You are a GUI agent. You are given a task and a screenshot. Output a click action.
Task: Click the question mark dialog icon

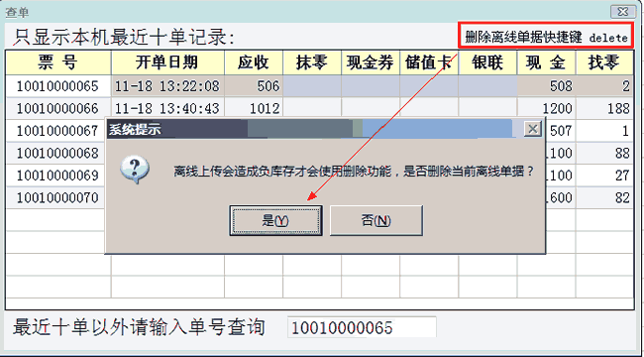coord(135,169)
